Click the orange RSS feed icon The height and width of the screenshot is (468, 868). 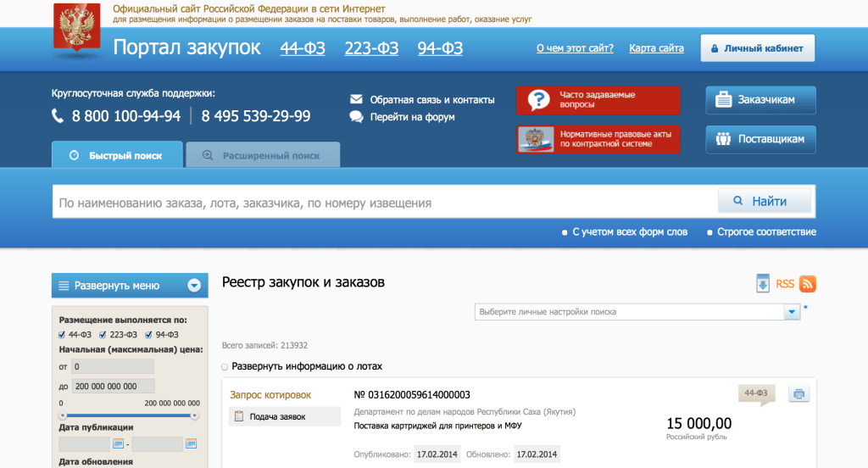tap(808, 284)
